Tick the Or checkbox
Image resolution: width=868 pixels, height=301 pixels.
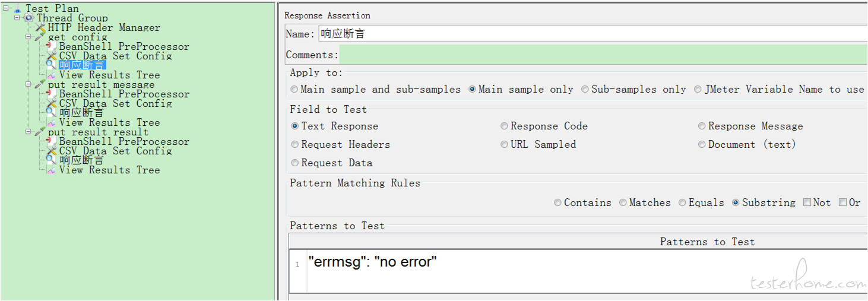[x=842, y=202]
